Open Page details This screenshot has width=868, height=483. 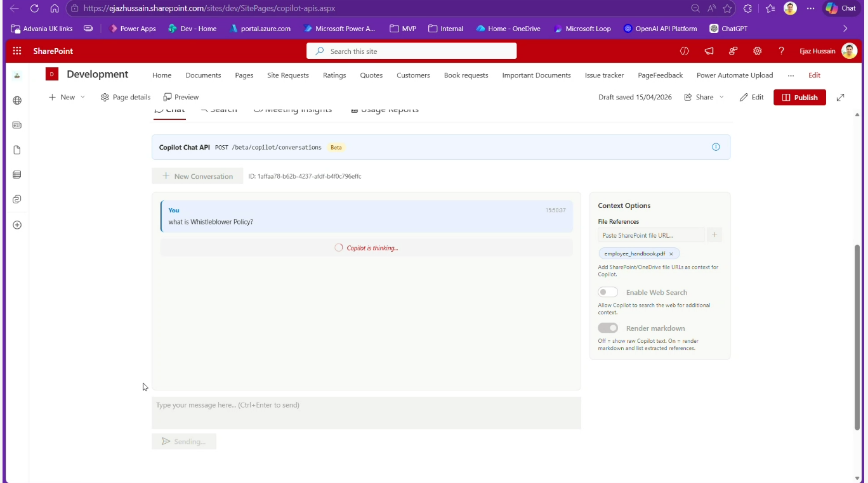[x=126, y=98]
